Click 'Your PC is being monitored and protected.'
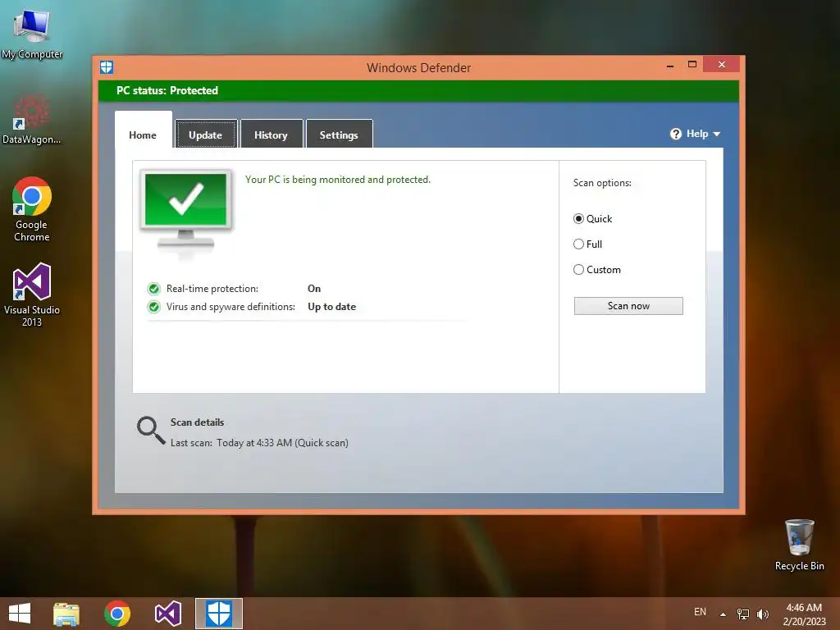Image resolution: width=840 pixels, height=630 pixels. pos(337,180)
